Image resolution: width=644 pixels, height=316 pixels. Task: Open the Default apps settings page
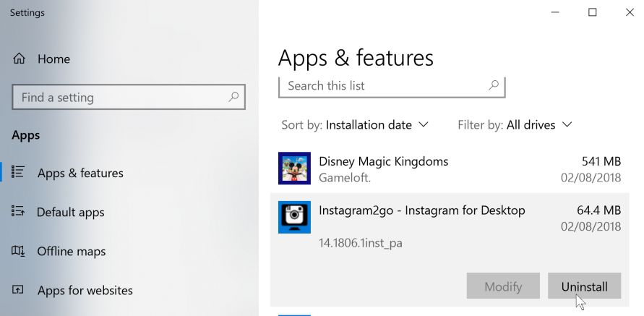[x=71, y=212]
